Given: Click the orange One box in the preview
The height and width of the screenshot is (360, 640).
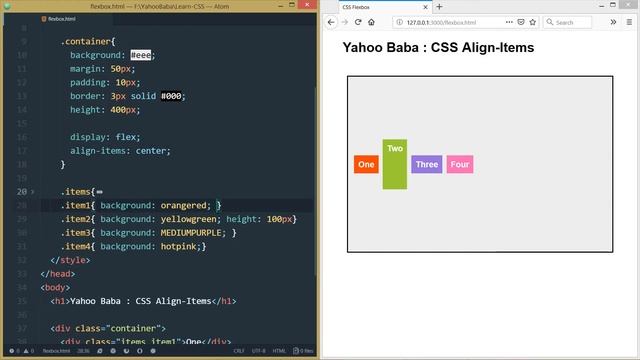Looking at the screenshot, I should click(366, 164).
